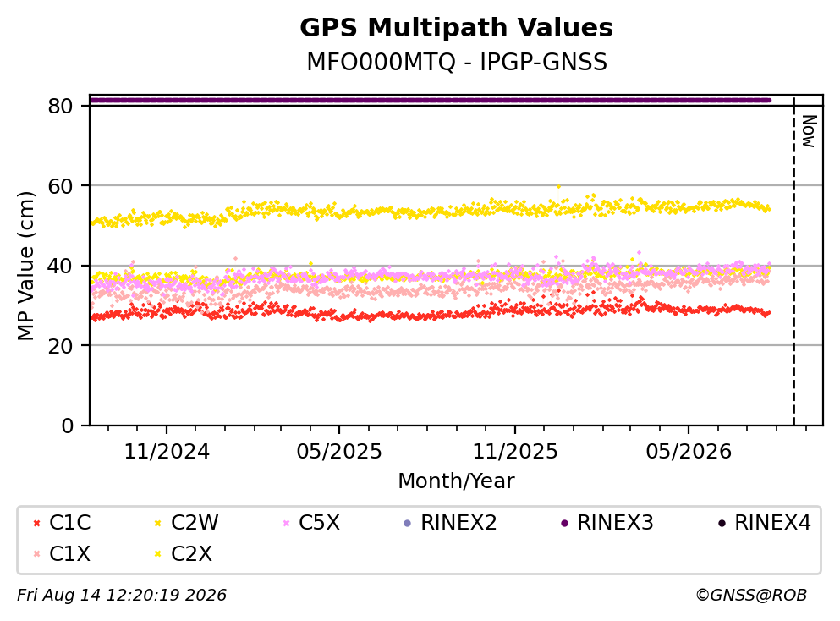
Task: Click the 05/2025 x-axis tick label
Action: (x=339, y=452)
